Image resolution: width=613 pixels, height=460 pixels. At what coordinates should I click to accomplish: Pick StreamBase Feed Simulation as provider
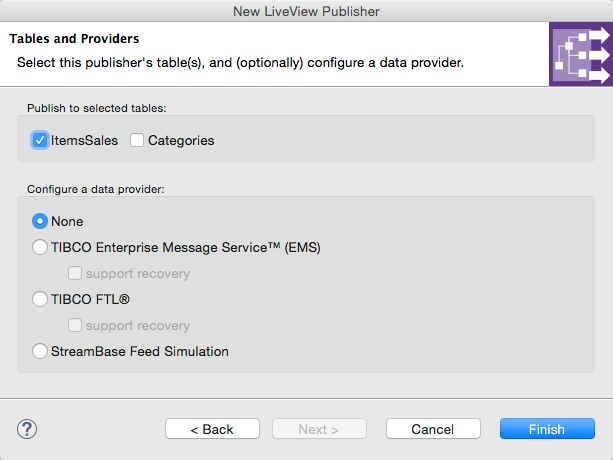[x=40, y=351]
